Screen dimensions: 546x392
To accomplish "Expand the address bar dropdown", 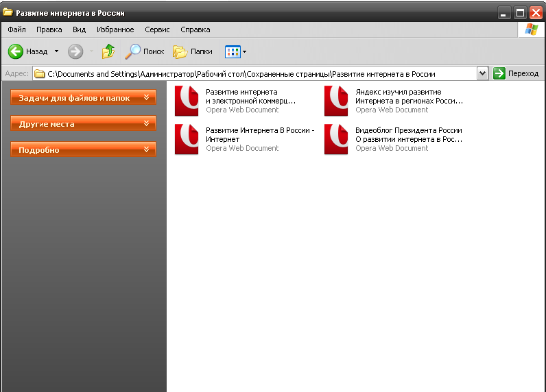I will pos(482,73).
